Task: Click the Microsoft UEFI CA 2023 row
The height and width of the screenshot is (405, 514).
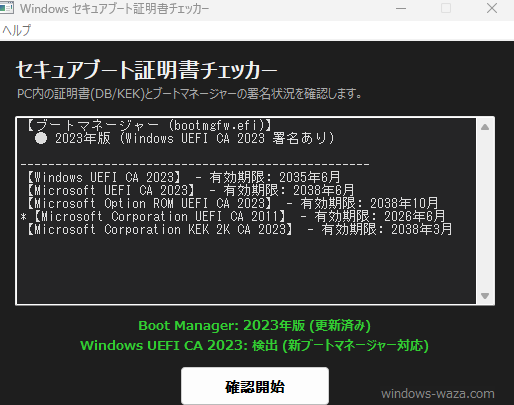Action: 191,190
